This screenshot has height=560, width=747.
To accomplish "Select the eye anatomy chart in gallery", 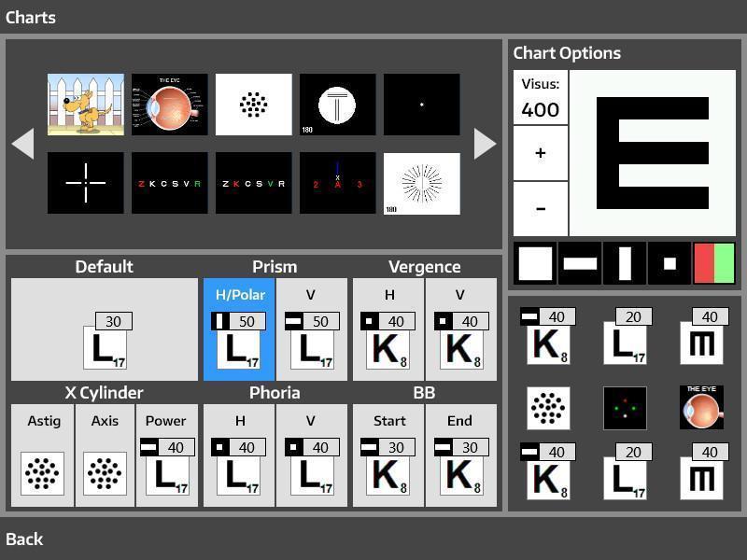I will pyautogui.click(x=169, y=105).
